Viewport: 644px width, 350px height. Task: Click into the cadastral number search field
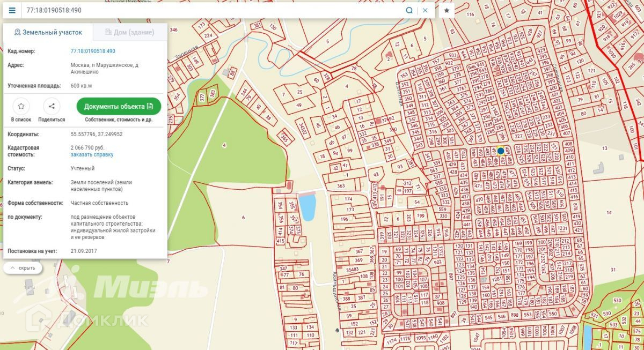215,10
